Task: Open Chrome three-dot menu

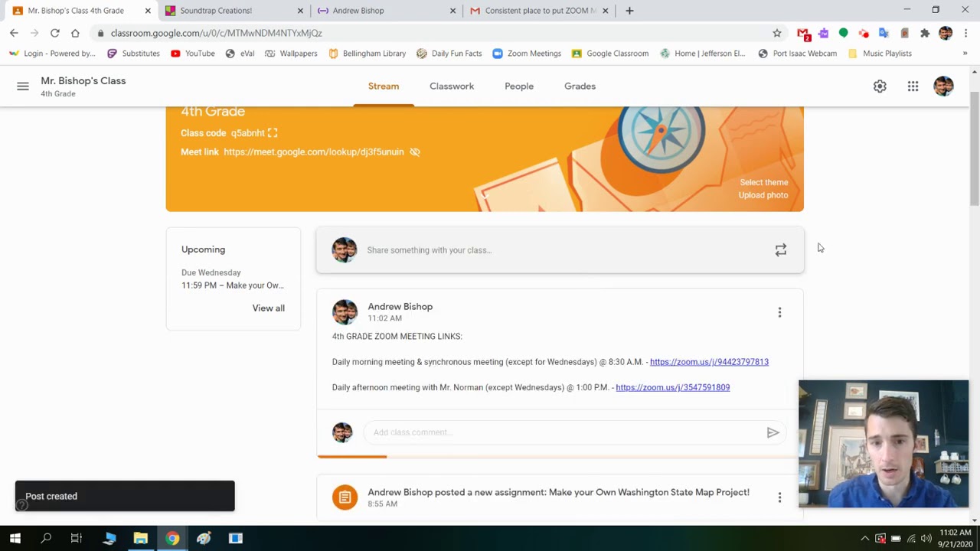Action: tap(966, 33)
